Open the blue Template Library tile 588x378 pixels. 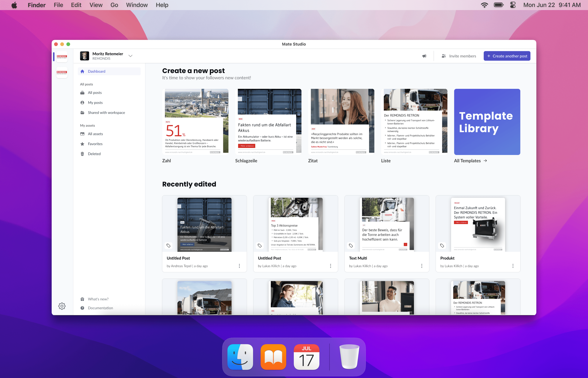(487, 122)
